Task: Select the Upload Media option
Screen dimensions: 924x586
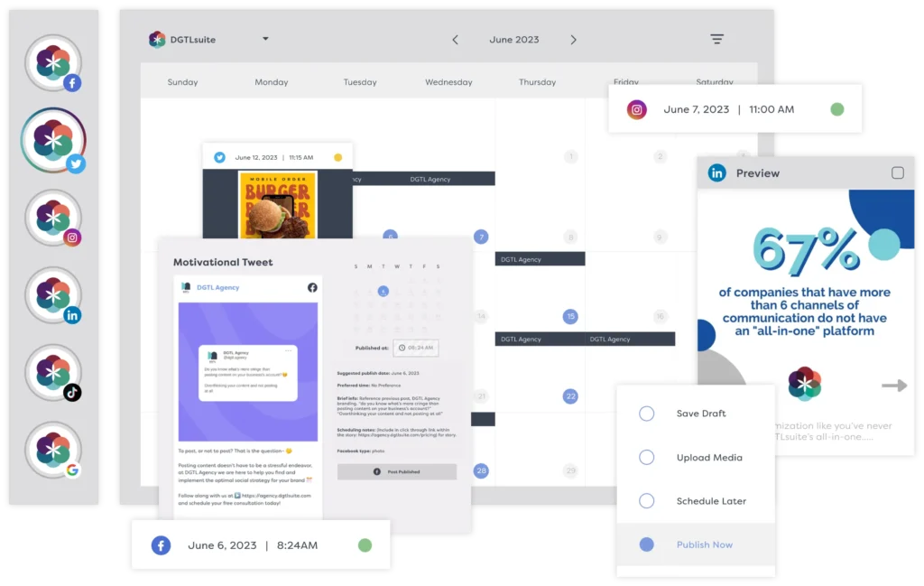Action: [696, 458]
